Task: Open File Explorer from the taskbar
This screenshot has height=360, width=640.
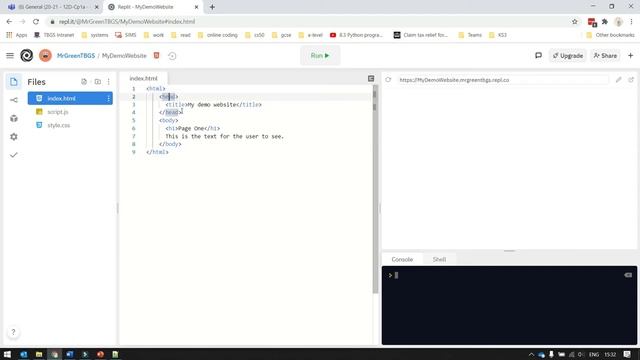Action: coord(39,354)
